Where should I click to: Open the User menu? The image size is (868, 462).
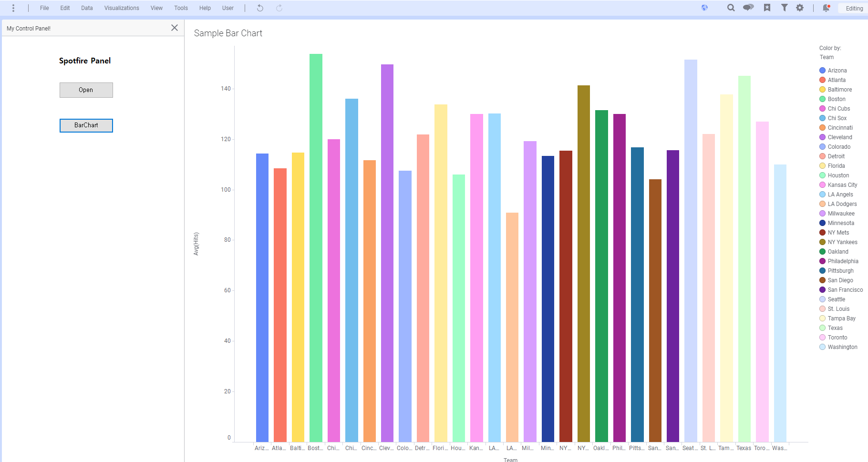point(228,8)
